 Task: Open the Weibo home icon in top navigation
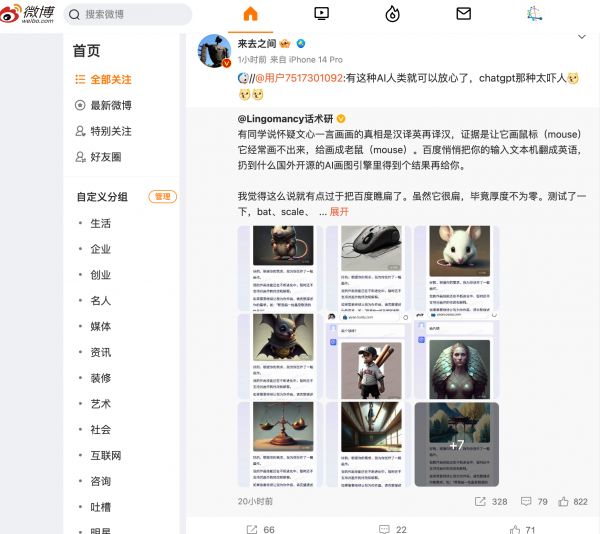coord(251,14)
